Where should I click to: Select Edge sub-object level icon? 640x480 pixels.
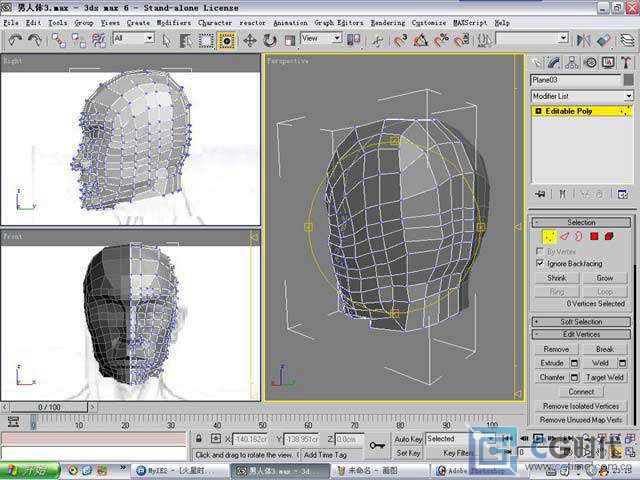coord(564,236)
